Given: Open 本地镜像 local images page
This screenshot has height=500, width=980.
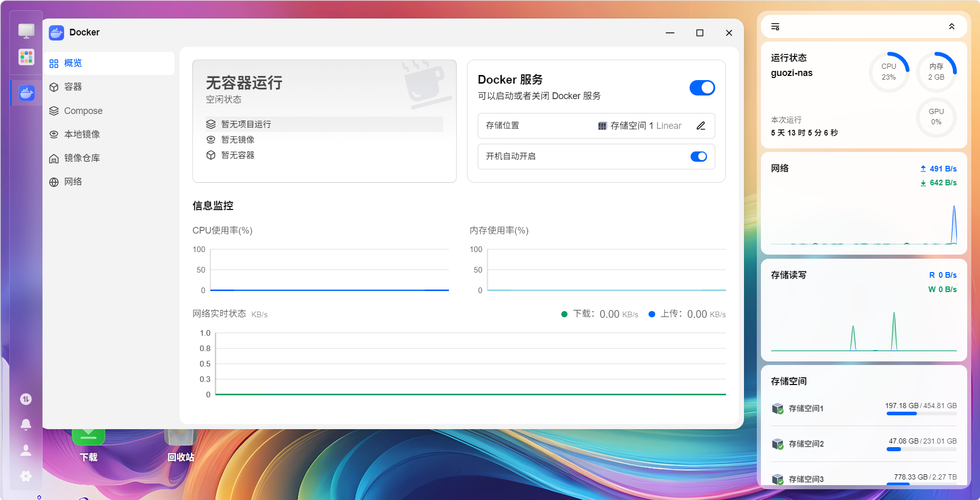Looking at the screenshot, I should pos(109,134).
